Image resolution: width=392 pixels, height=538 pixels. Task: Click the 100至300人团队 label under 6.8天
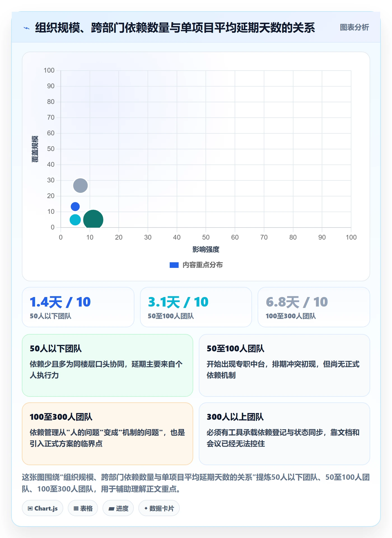291,316
